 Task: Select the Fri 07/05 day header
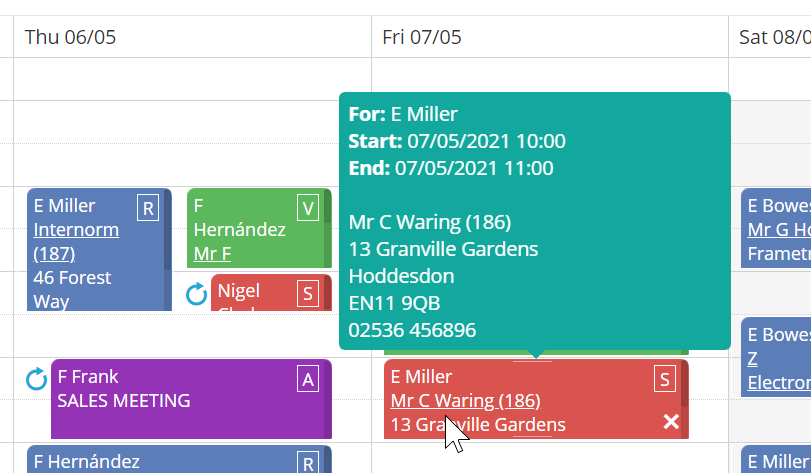click(x=421, y=37)
